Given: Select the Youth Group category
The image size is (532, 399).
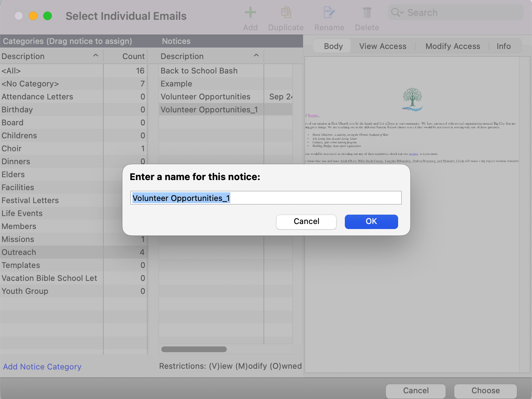Looking at the screenshot, I should pos(73,291).
